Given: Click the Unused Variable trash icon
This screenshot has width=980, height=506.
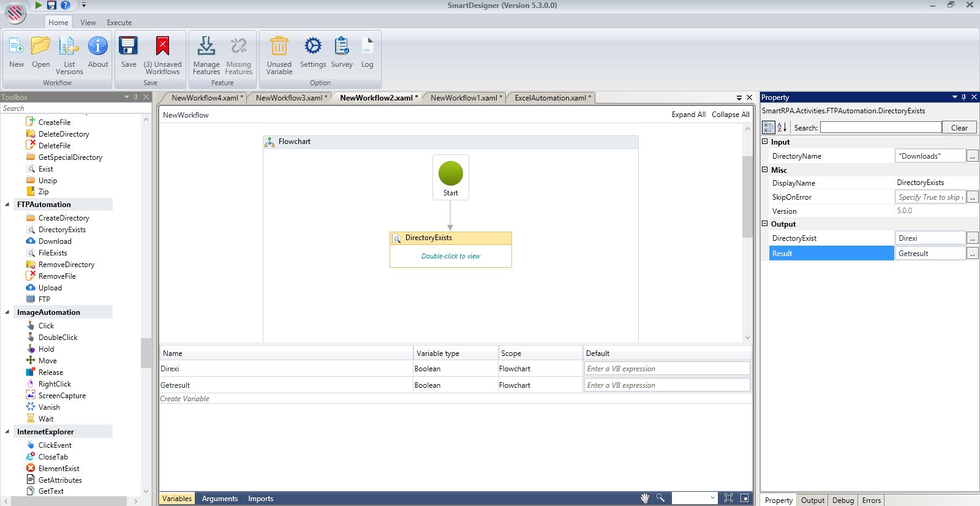Looking at the screenshot, I should pyautogui.click(x=279, y=47).
